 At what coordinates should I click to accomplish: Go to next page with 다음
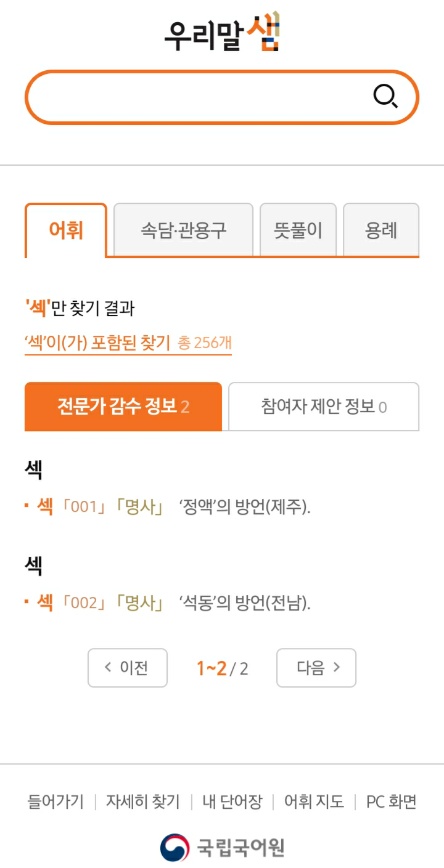coord(316,668)
